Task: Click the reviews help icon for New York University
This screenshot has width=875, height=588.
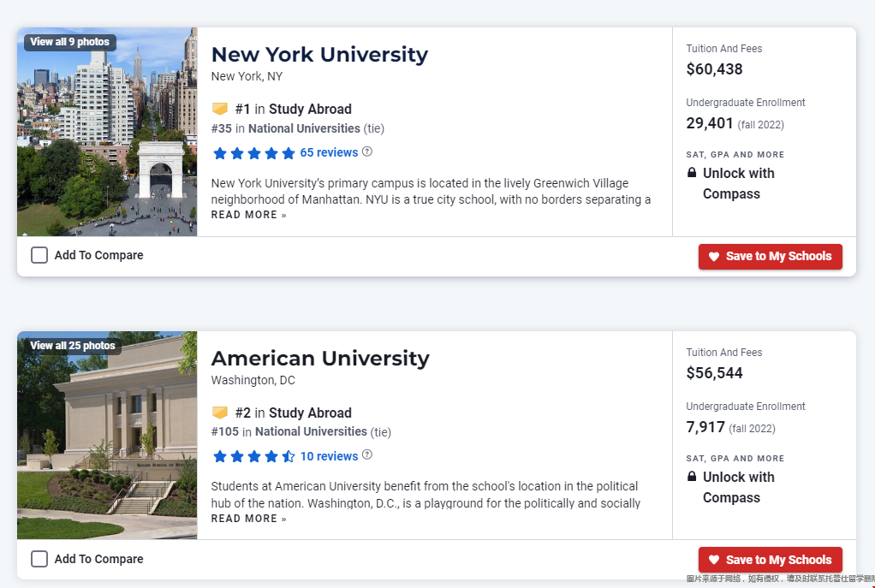Action: pyautogui.click(x=367, y=151)
